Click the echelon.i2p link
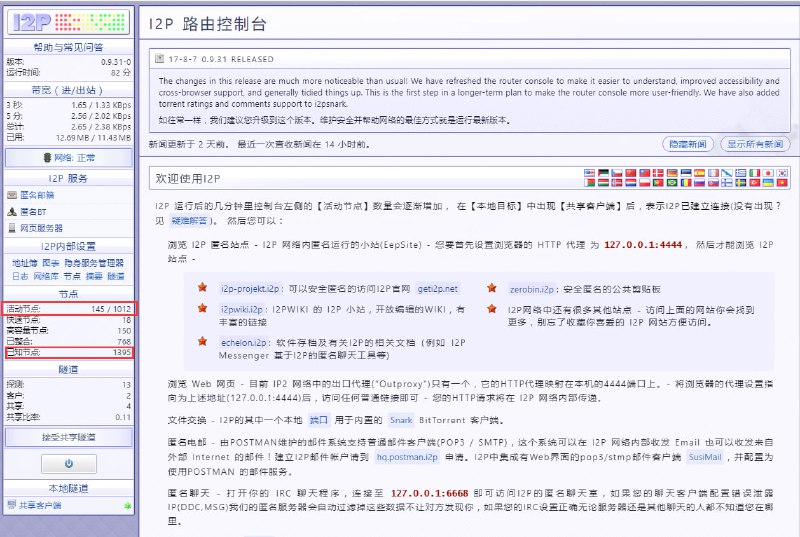Viewport: 800px width, 537px height. click(244, 342)
